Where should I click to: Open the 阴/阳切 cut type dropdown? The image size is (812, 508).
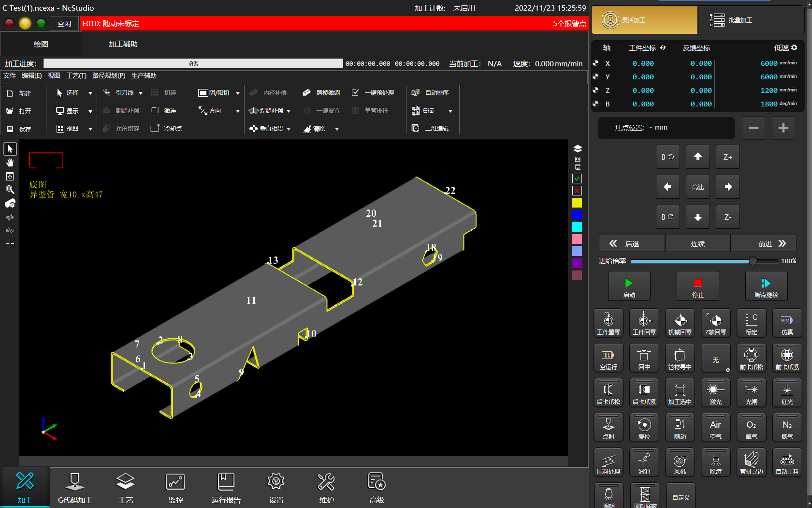(237, 93)
